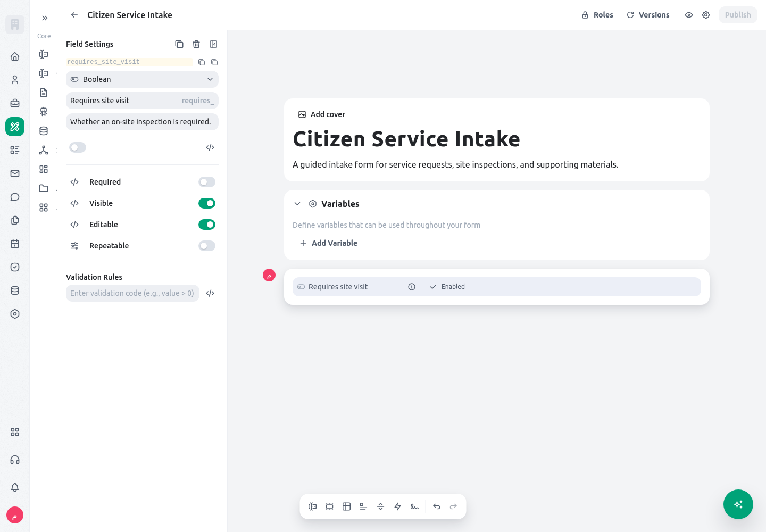Click the info icon on Requires site visit field
766x532 pixels.
coord(412,287)
